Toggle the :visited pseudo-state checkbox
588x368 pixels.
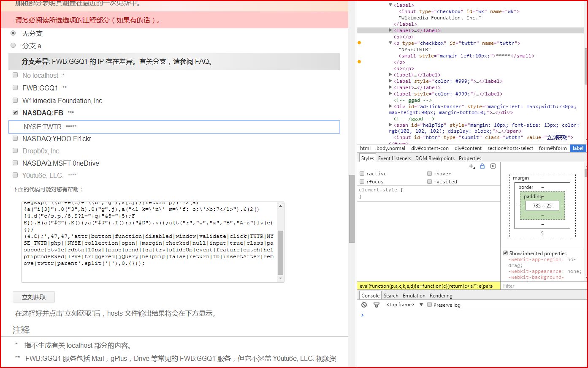coord(429,181)
